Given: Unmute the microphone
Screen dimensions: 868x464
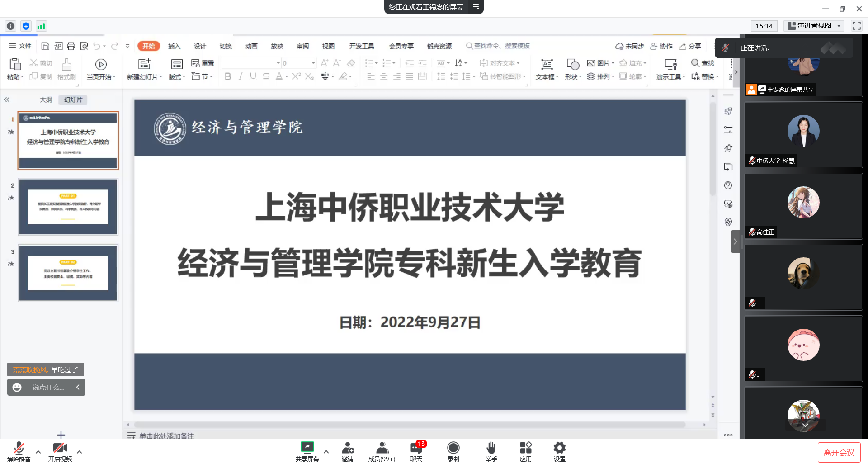Looking at the screenshot, I should click(x=19, y=448).
